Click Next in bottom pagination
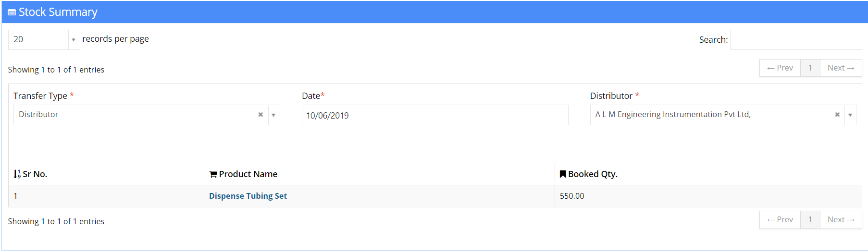The width and height of the screenshot is (868, 252). coord(841,220)
